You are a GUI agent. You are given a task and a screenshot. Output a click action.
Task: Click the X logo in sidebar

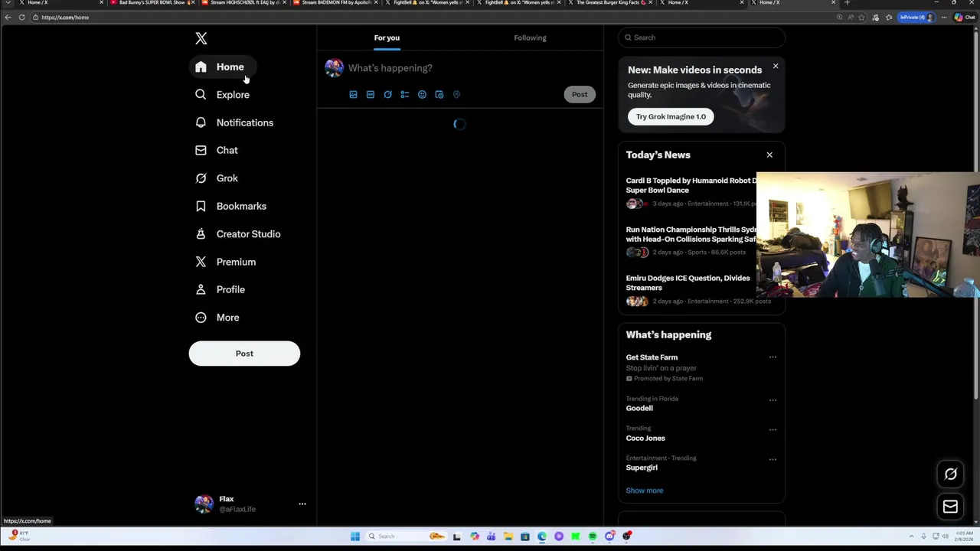[201, 38]
